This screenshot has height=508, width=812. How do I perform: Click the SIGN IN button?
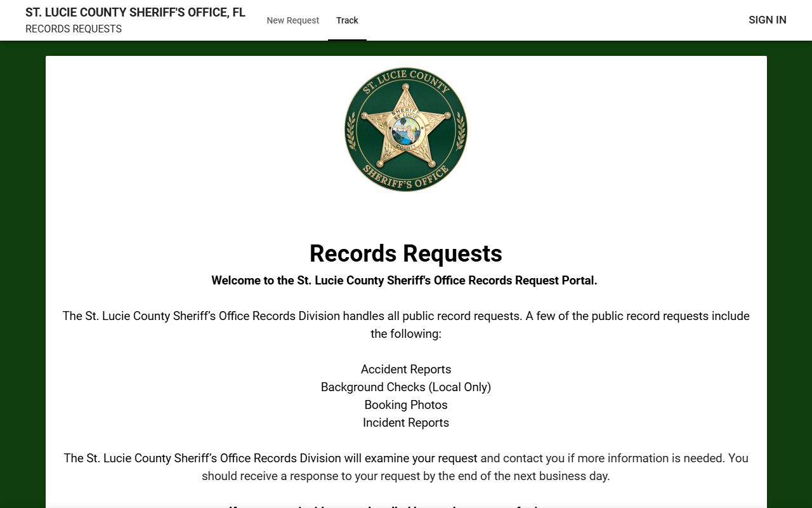pyautogui.click(x=767, y=20)
